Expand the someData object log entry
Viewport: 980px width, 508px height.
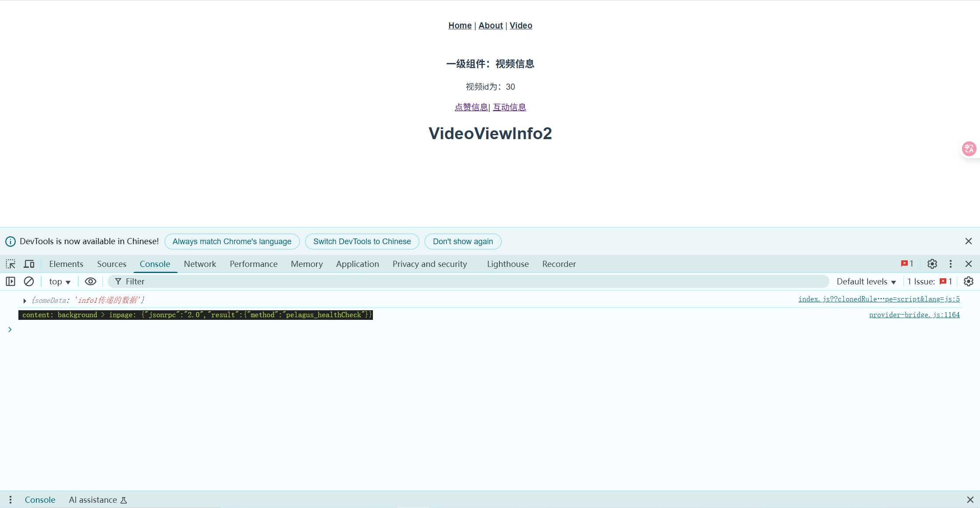[25, 301]
